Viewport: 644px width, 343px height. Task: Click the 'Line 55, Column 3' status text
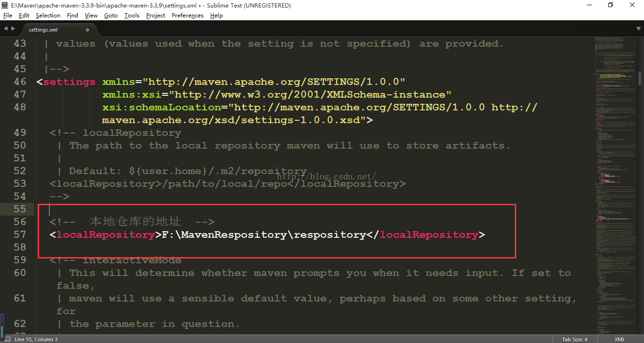36,339
